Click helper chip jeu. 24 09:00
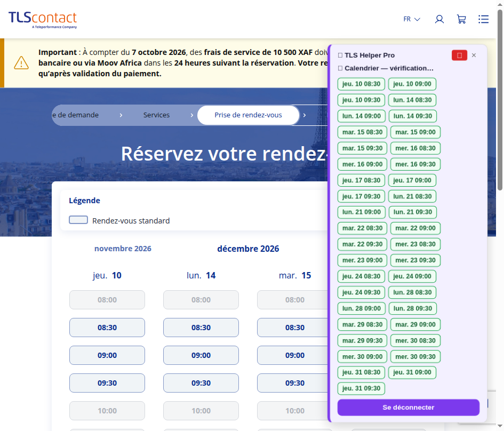Image resolution: width=504 pixels, height=431 pixels. pyautogui.click(x=412, y=276)
